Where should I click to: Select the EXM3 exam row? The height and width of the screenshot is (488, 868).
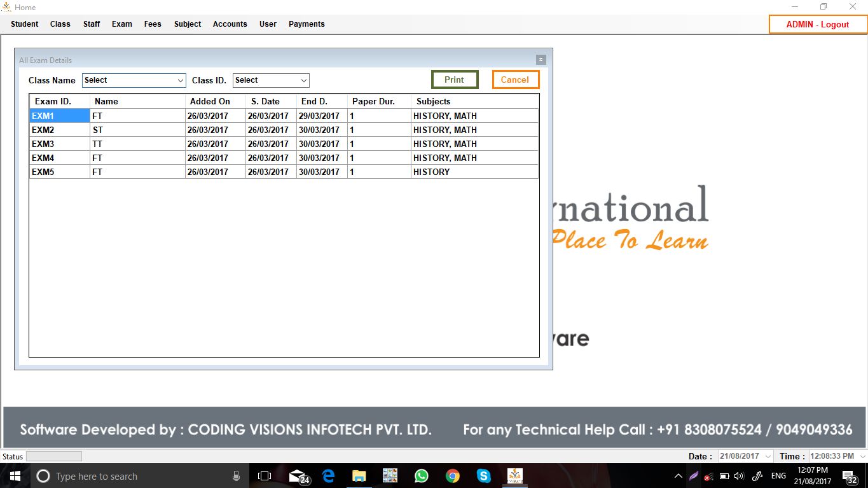click(284, 144)
